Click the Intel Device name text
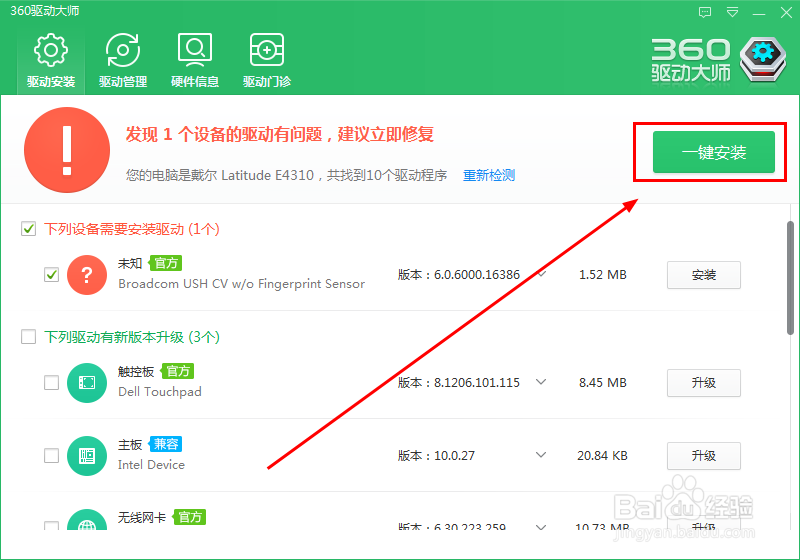Viewport: 800px width, 560px height. pos(151,465)
